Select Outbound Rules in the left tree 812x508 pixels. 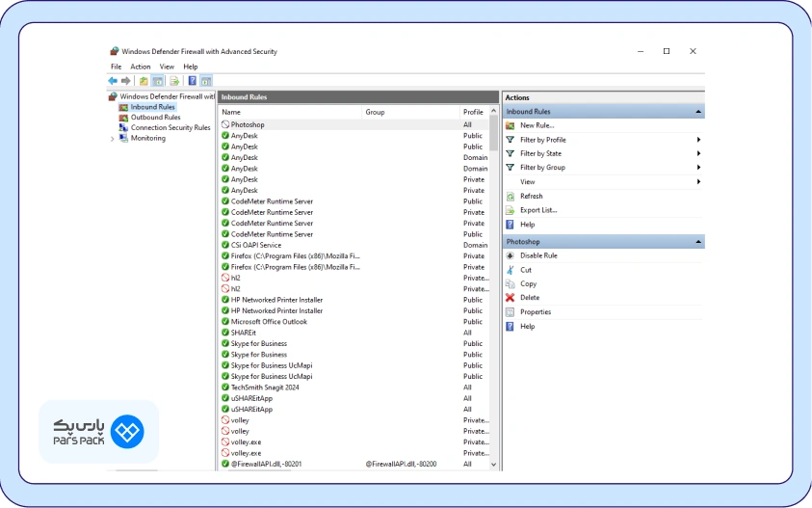tap(155, 118)
